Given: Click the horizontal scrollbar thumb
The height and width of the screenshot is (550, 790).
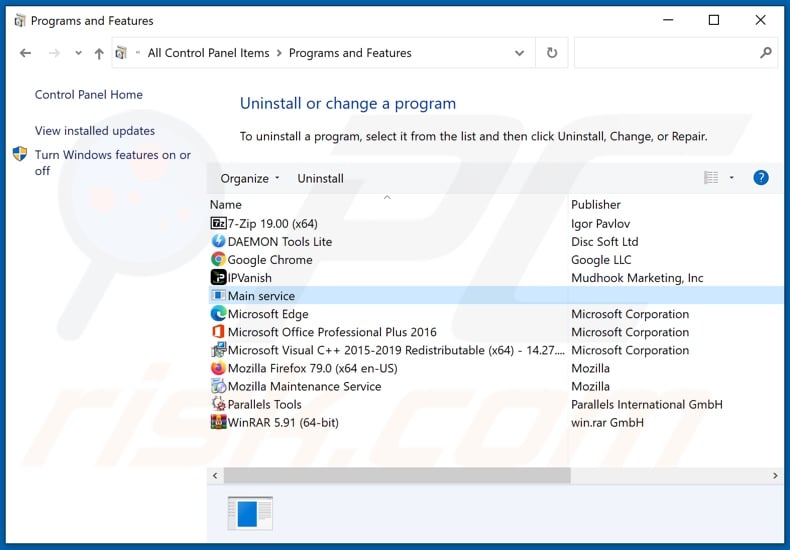Looking at the screenshot, I should click(x=397, y=475).
